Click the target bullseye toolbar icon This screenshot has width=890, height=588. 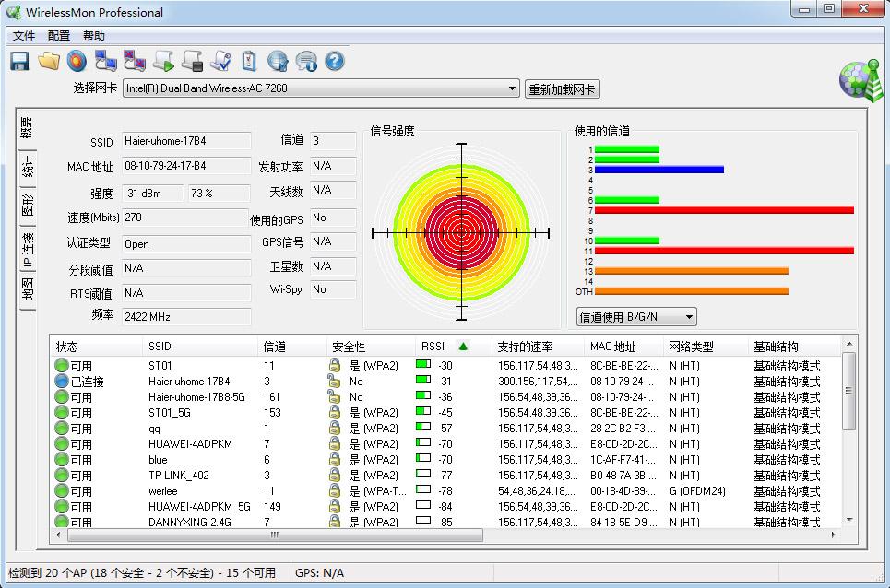point(77,61)
